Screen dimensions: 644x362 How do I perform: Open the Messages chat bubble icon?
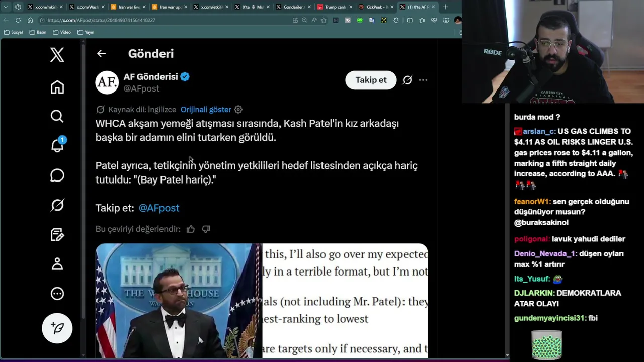tap(57, 175)
